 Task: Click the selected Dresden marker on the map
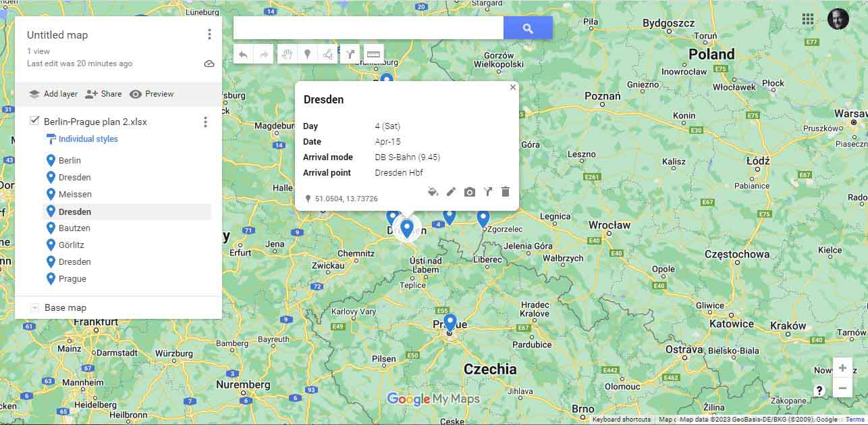pyautogui.click(x=407, y=228)
